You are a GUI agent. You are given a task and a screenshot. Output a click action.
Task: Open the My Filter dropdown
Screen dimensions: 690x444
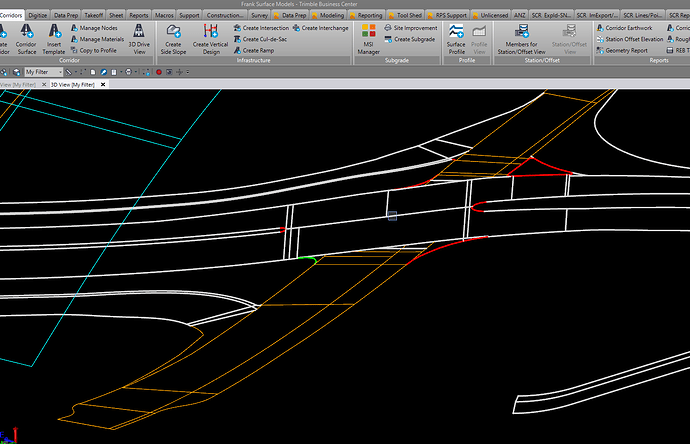44,72
